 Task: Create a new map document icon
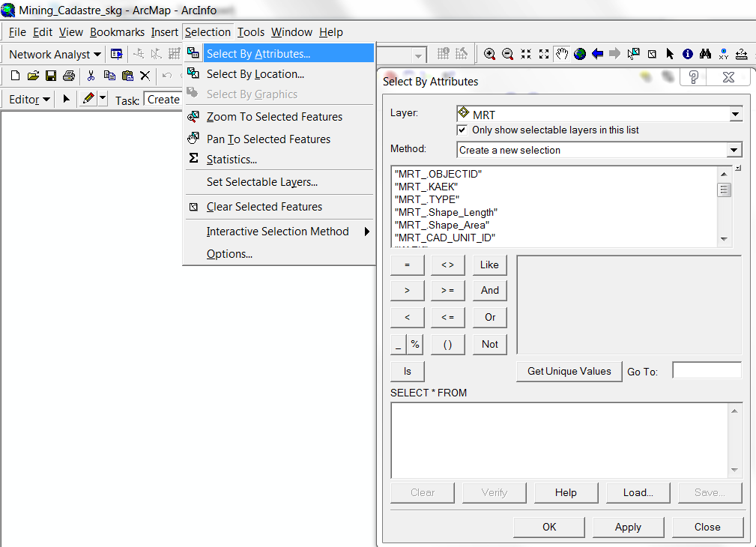[x=16, y=76]
